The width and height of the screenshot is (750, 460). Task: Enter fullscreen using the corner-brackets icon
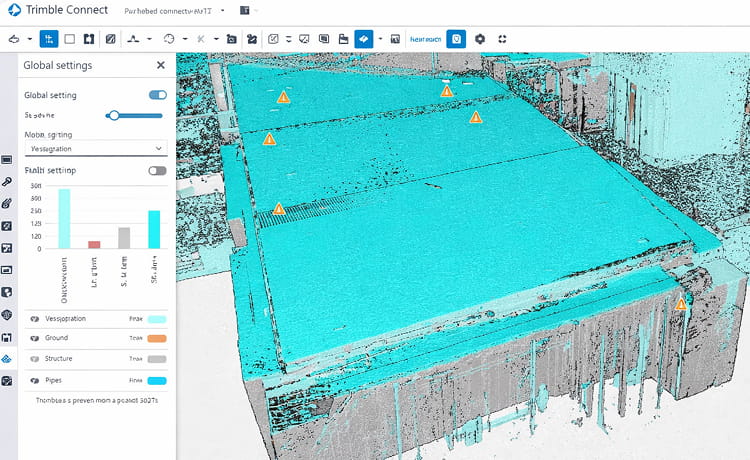pyautogui.click(x=502, y=39)
